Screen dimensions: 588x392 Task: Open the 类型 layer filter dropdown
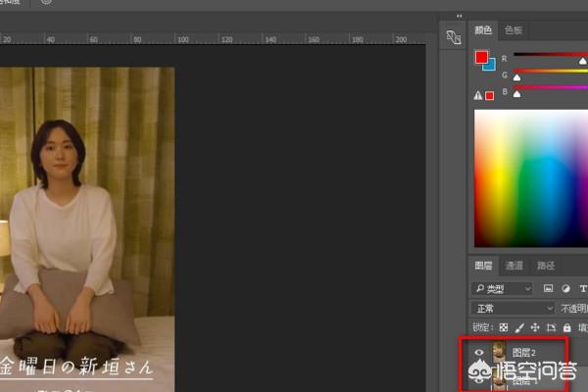point(502,288)
